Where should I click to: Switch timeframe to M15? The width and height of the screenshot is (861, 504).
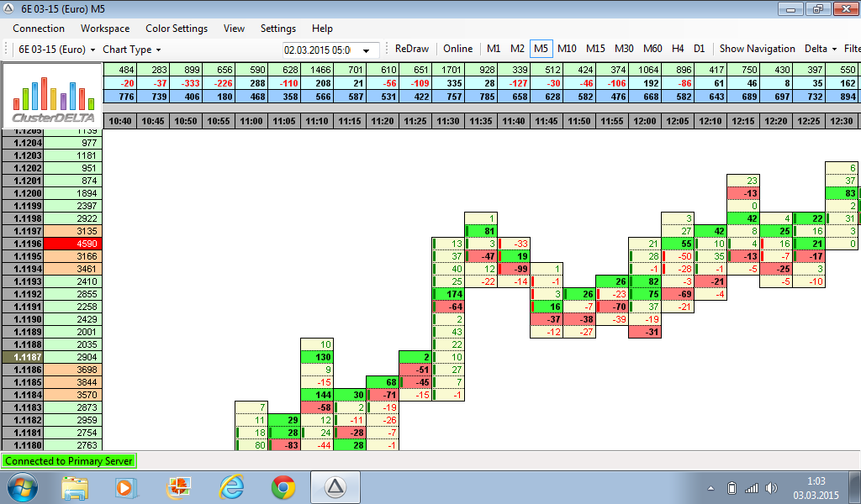click(595, 49)
